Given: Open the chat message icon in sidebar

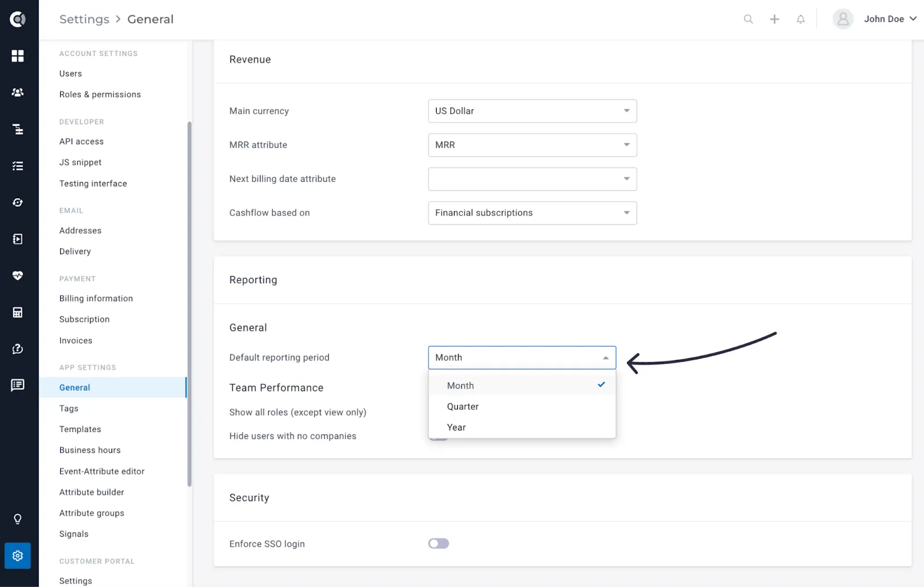Looking at the screenshot, I should point(18,385).
